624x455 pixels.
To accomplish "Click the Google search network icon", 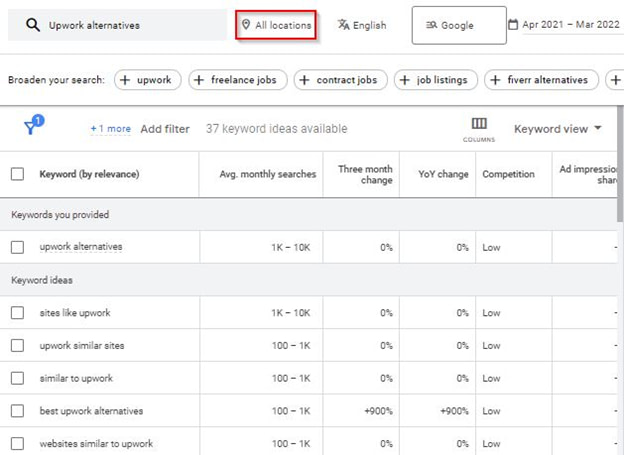I will click(431, 25).
